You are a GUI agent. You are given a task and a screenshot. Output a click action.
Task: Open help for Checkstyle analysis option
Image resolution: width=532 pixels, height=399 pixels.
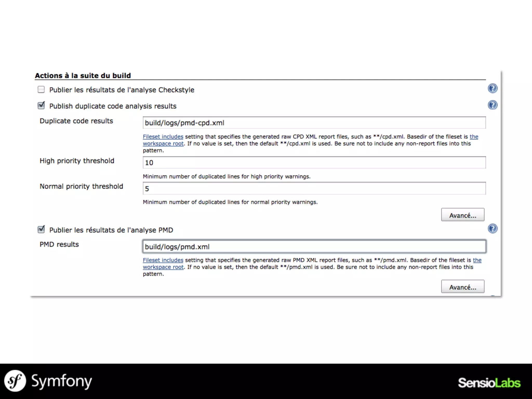tap(493, 88)
